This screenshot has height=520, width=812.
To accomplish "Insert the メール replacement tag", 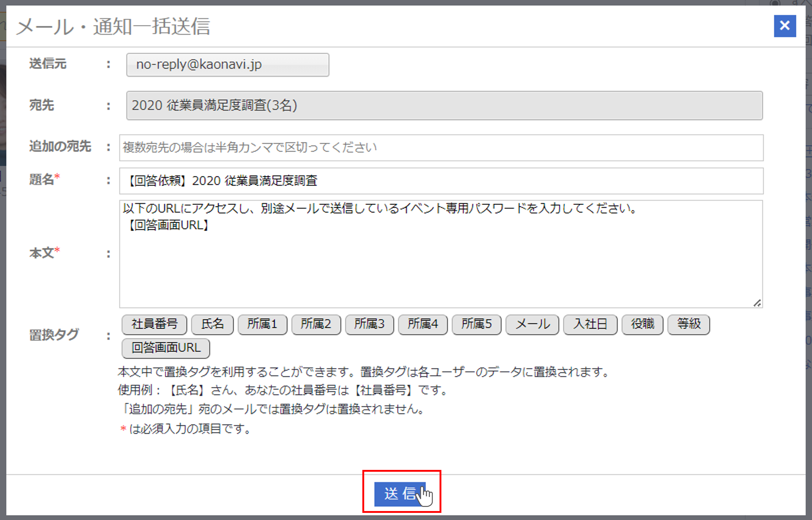I will click(532, 324).
